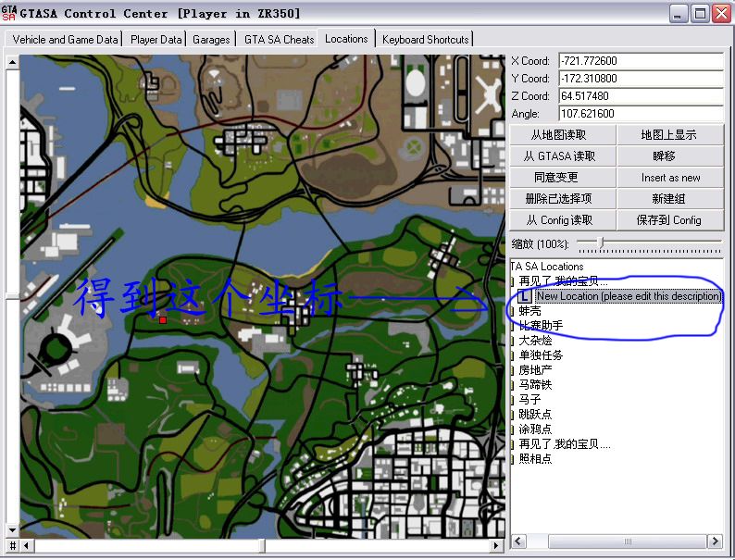The image size is (735, 560).
Task: Open the Player Data tab
Action: [x=156, y=40]
